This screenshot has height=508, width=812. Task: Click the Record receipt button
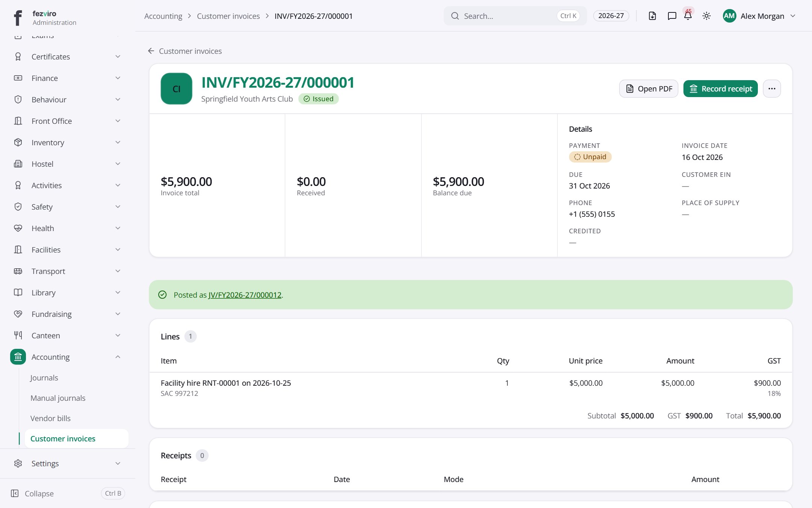720,89
